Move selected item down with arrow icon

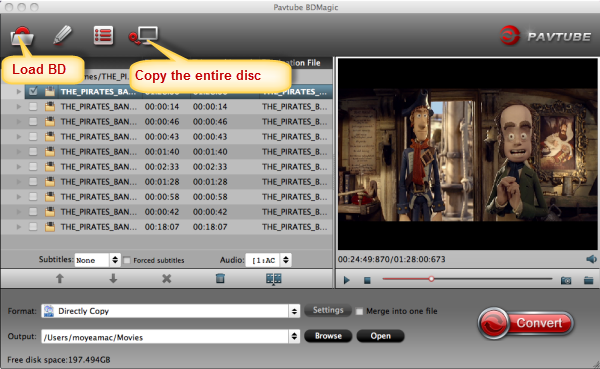tap(113, 279)
